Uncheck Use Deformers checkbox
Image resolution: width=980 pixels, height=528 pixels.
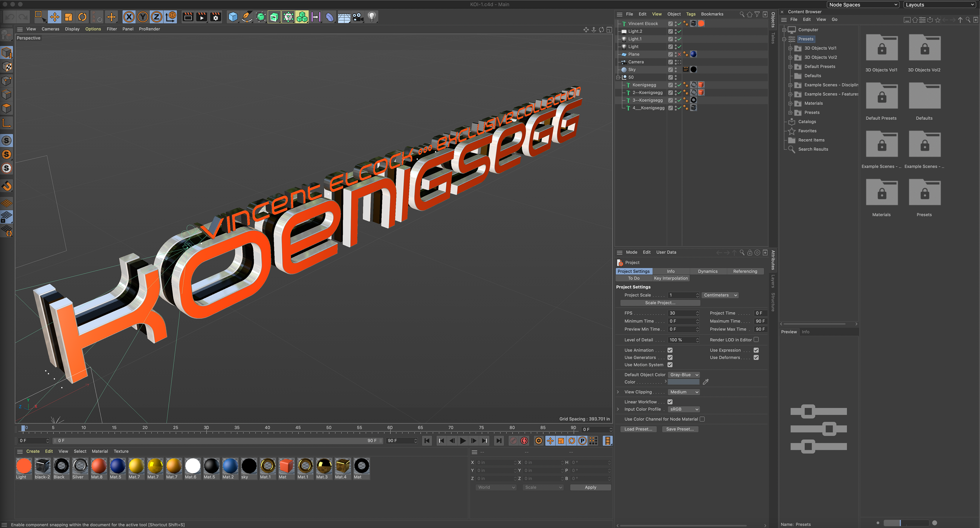[756, 357]
